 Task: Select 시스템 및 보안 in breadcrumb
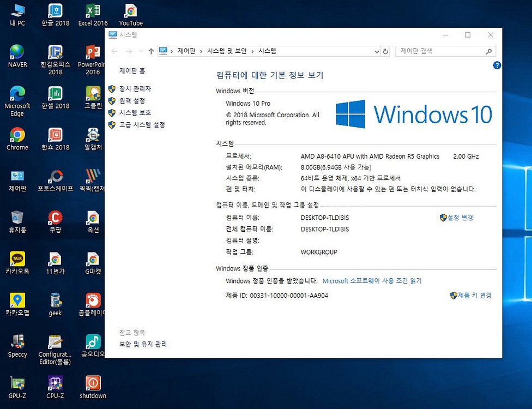227,51
